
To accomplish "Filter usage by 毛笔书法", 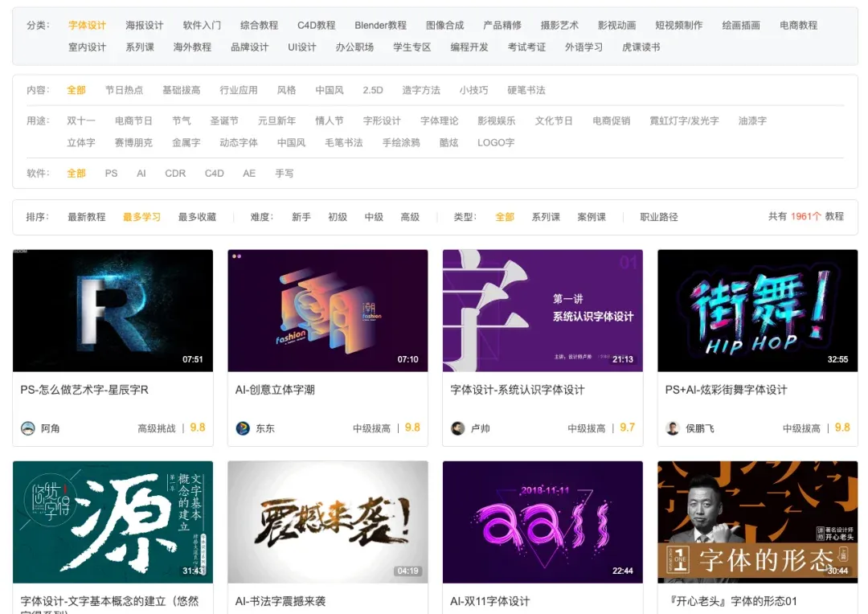I will pyautogui.click(x=344, y=142).
